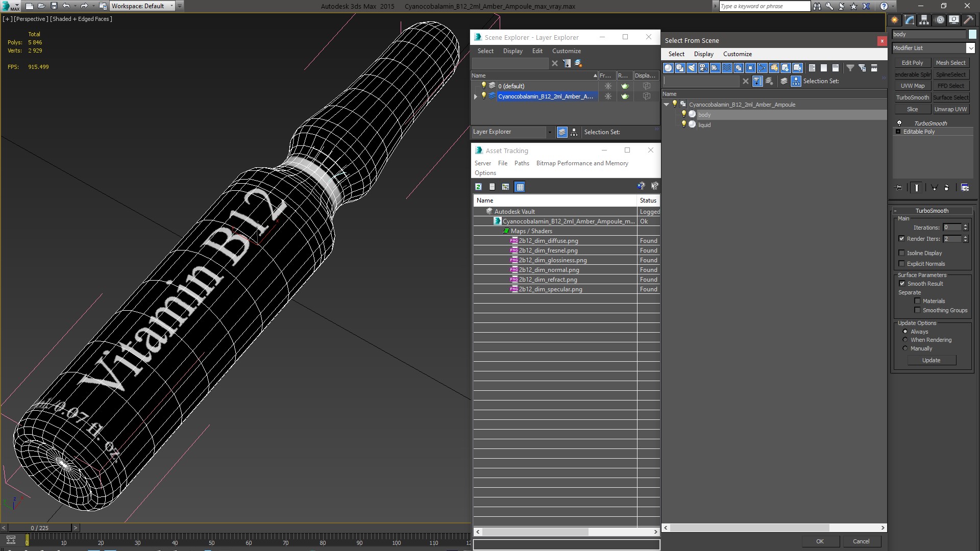The height and width of the screenshot is (551, 980).
Task: Toggle Show End Result icon in modifier stack
Action: coord(917,188)
